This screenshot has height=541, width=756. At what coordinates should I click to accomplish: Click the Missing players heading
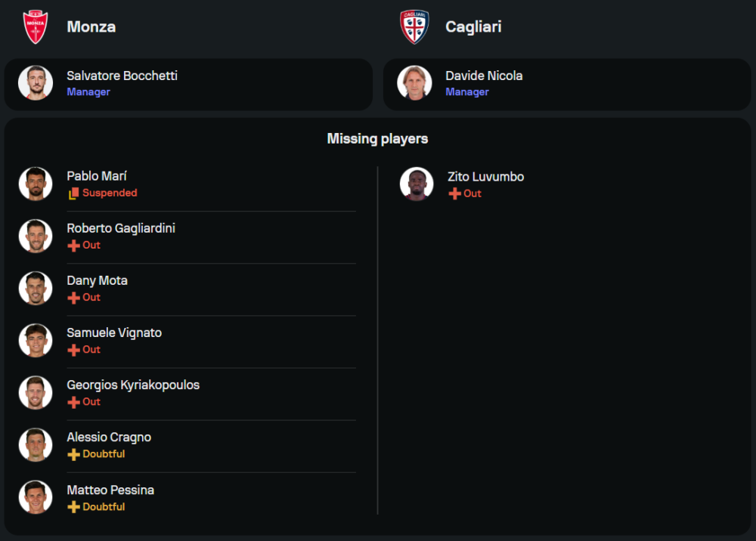377,139
